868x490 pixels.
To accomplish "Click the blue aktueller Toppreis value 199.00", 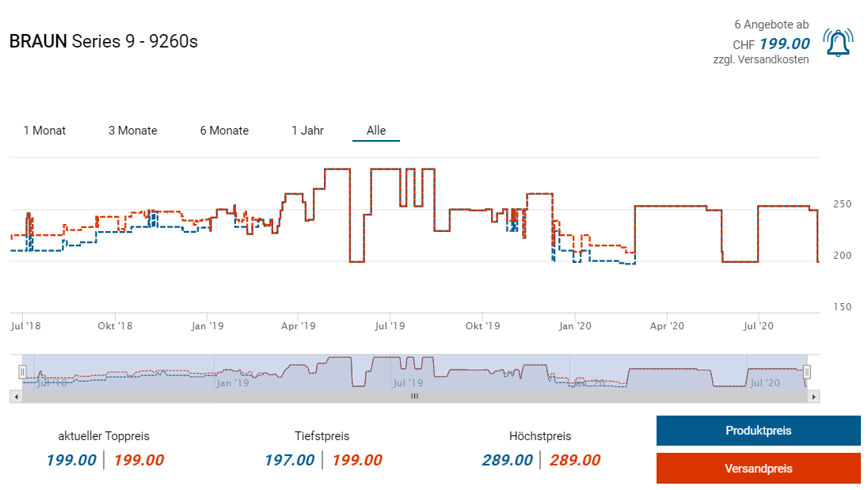I will [71, 460].
